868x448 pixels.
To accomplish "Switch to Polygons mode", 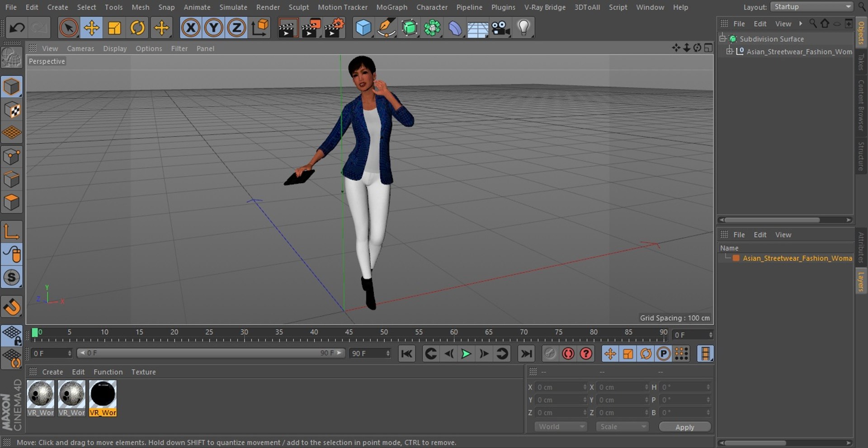I will (11, 203).
